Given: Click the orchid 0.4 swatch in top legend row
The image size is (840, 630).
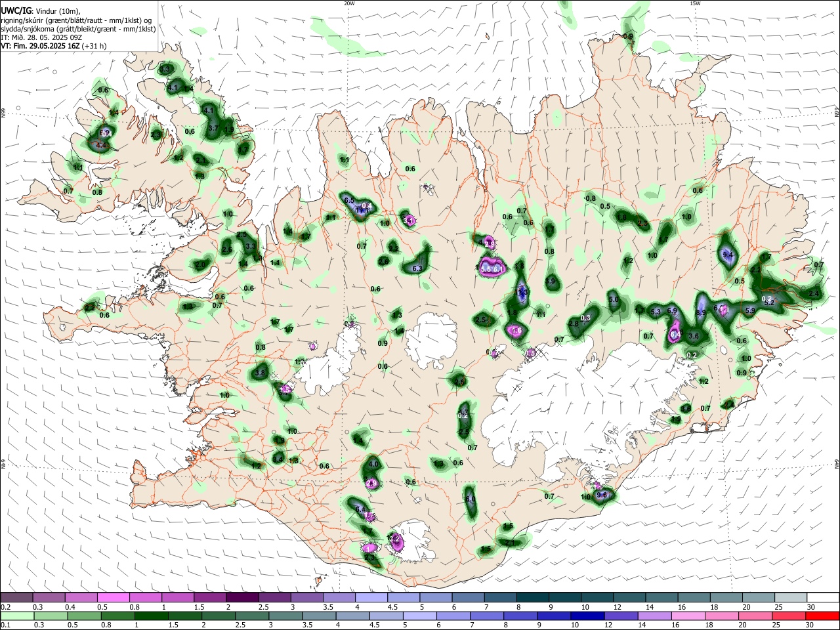Looking at the screenshot, I should 81,598.
